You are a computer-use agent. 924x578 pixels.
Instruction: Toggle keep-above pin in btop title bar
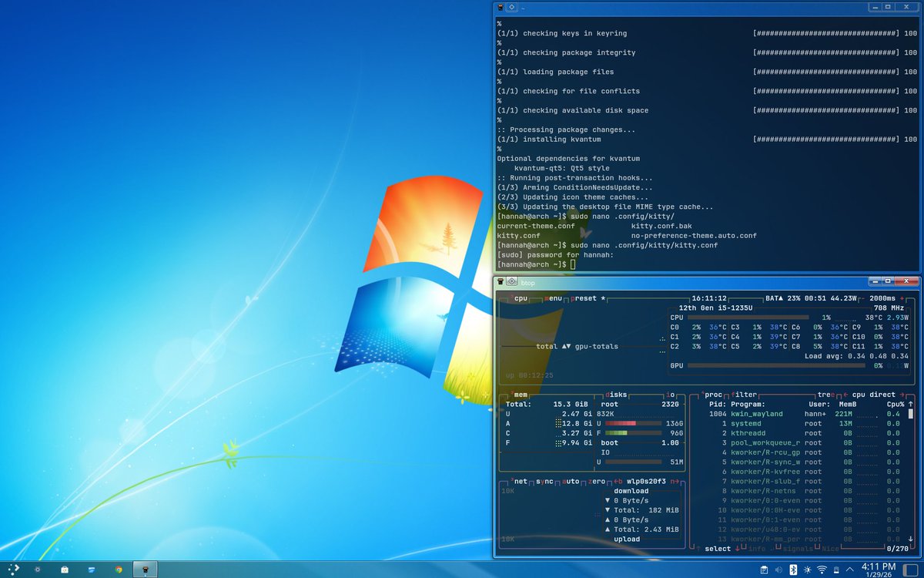[511, 281]
